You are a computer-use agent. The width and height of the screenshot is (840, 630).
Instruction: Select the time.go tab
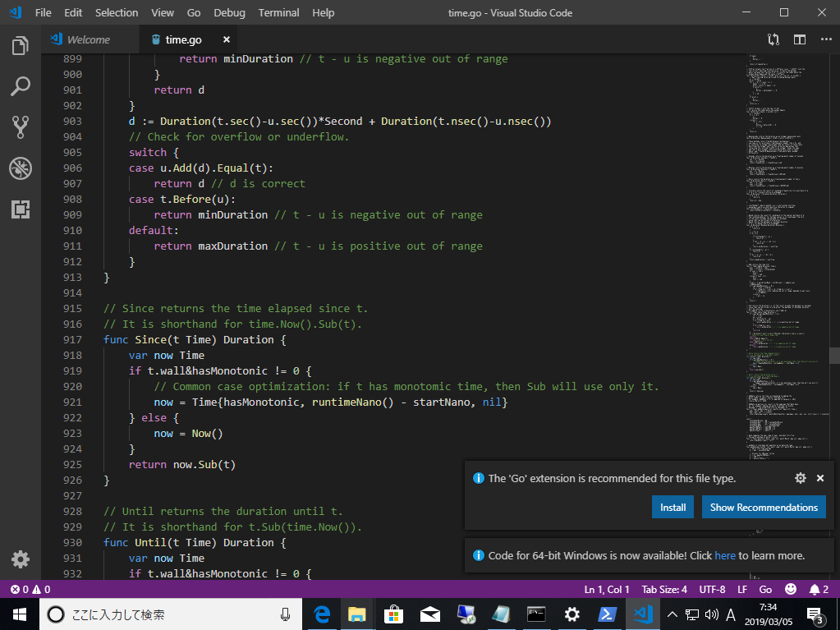(187, 39)
